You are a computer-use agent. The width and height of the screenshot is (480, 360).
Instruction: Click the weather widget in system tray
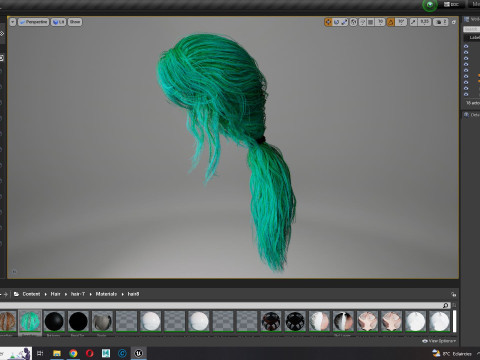click(x=452, y=354)
